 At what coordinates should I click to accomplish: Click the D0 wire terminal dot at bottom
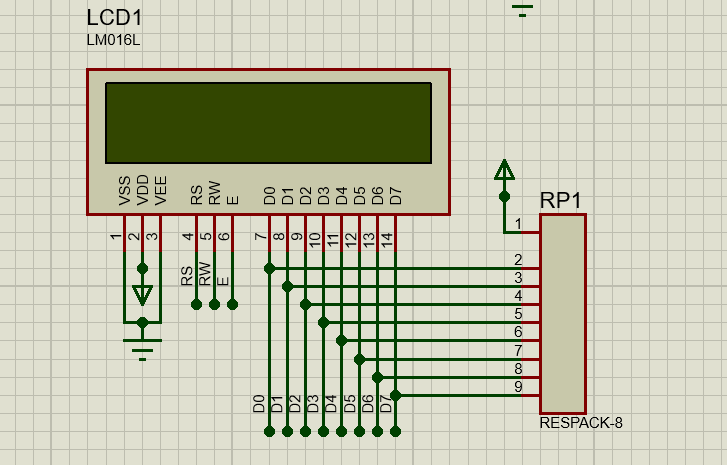[269, 431]
